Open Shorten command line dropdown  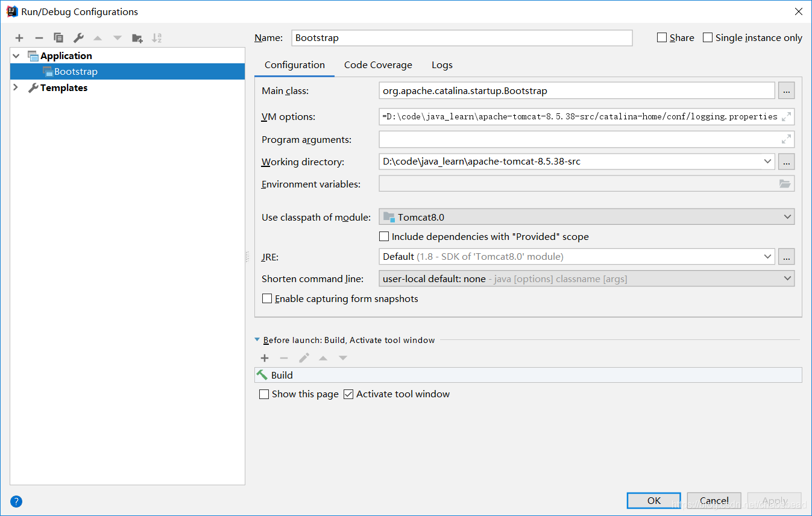tap(787, 278)
